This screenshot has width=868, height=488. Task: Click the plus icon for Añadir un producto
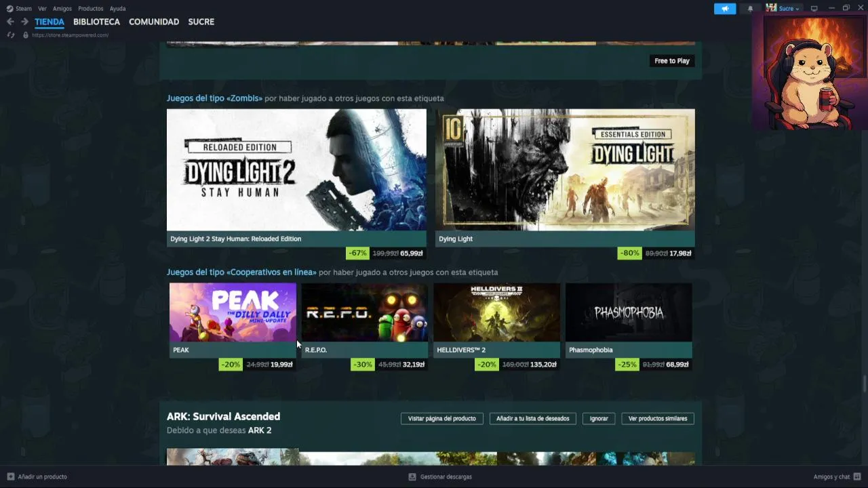tap(10, 476)
